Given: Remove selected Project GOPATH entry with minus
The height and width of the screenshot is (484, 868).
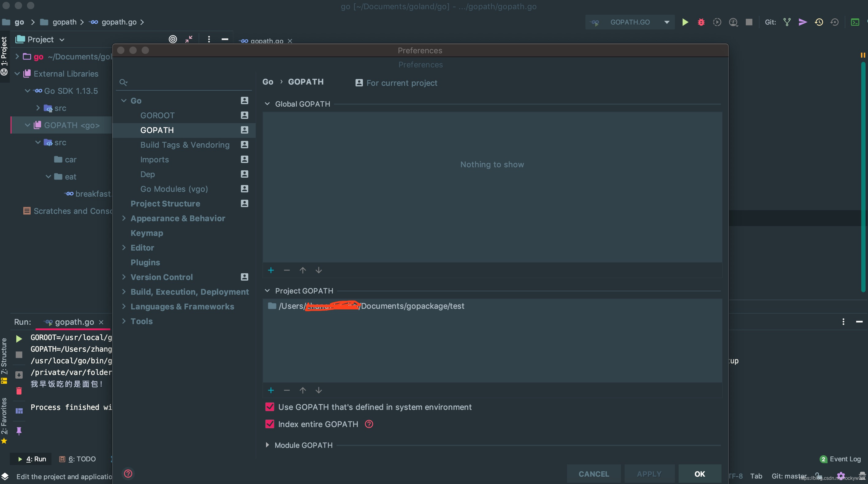Looking at the screenshot, I should (287, 390).
